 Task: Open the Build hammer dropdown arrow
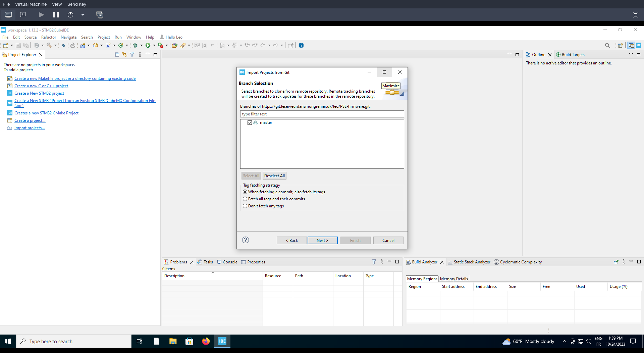point(55,45)
